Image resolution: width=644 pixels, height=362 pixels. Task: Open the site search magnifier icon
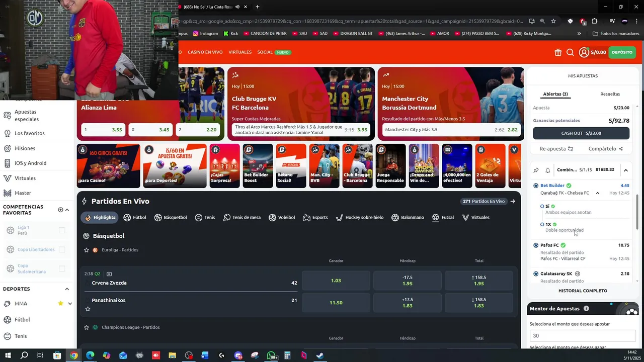[x=570, y=52]
